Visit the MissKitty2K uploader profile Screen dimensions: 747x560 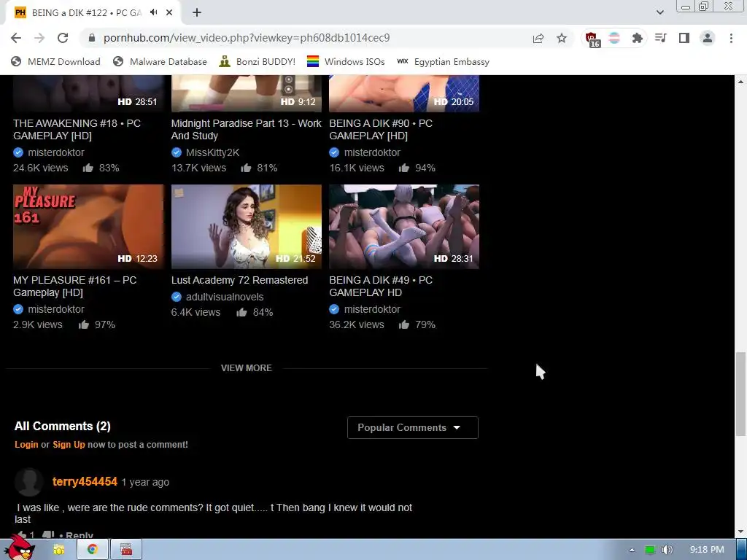pyautogui.click(x=212, y=152)
